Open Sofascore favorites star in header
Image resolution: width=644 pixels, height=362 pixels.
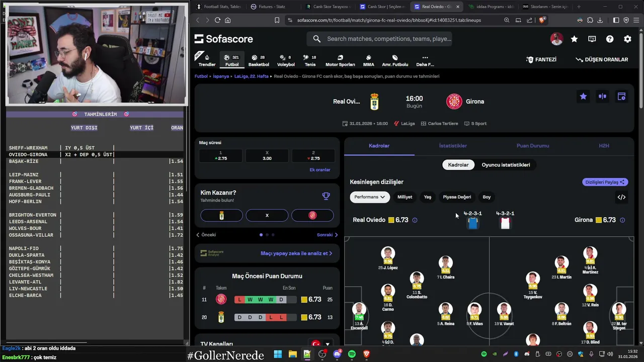coord(574,39)
